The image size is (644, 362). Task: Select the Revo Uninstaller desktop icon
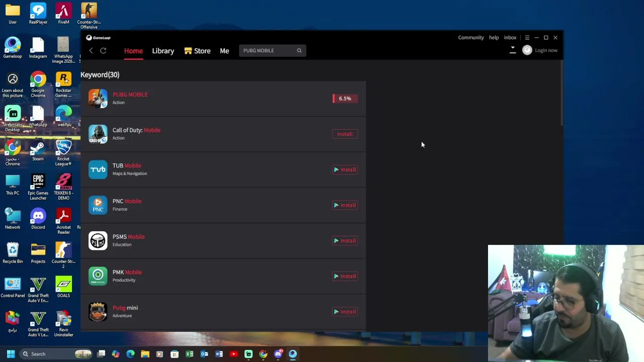[63, 324]
